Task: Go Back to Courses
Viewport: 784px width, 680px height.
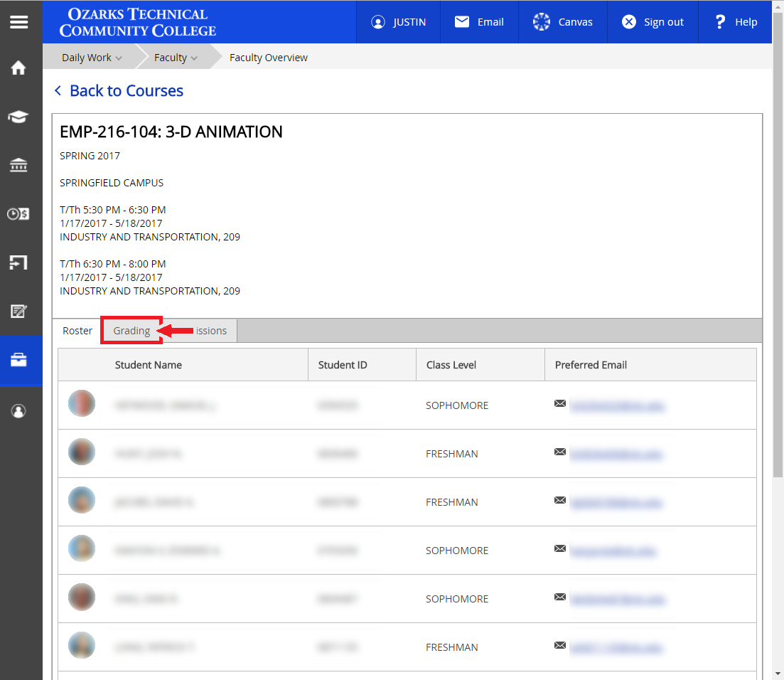Action: pos(119,90)
